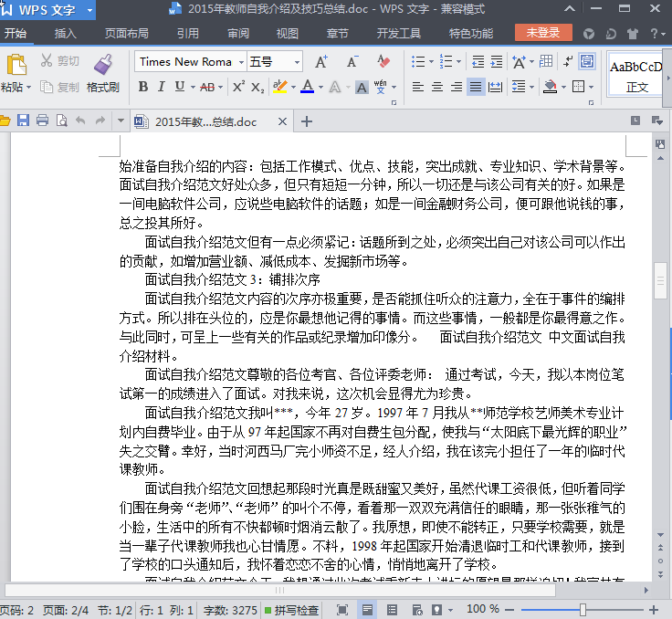The width and height of the screenshot is (672, 619).
Task: Align text left
Action: pos(418,87)
